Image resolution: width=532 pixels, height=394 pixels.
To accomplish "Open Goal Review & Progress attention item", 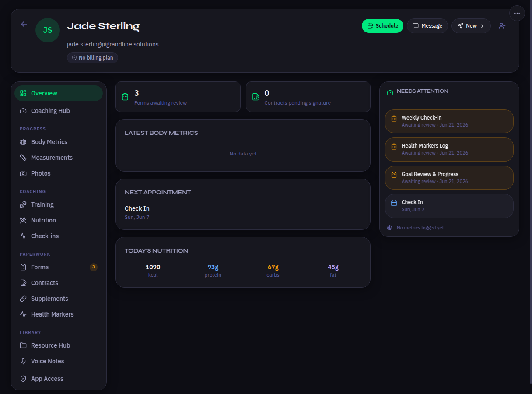I will 449,178.
